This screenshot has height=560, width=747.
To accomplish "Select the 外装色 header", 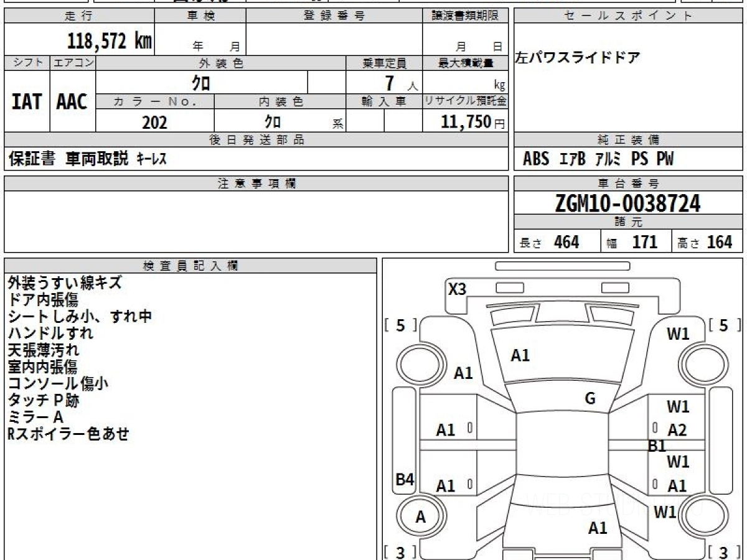I will click(221, 63).
